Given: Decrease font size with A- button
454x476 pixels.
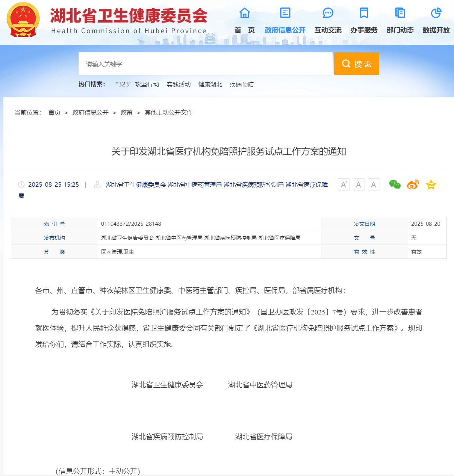Looking at the screenshot, I should [x=359, y=184].
